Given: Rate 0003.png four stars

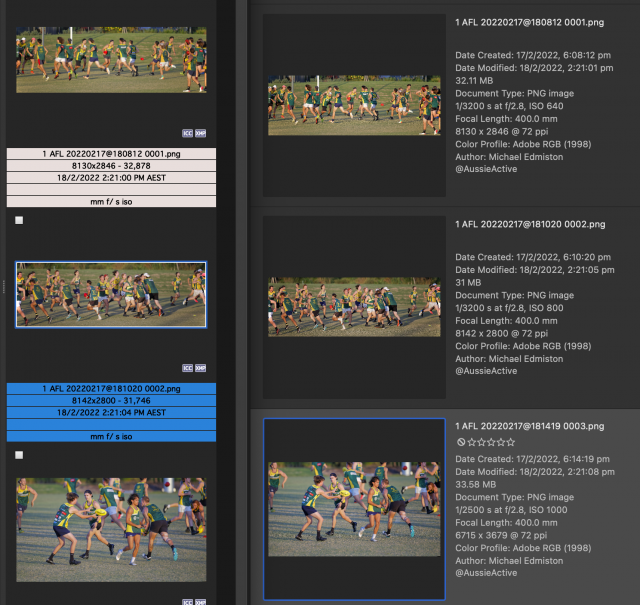Looking at the screenshot, I should pyautogui.click(x=501, y=442).
